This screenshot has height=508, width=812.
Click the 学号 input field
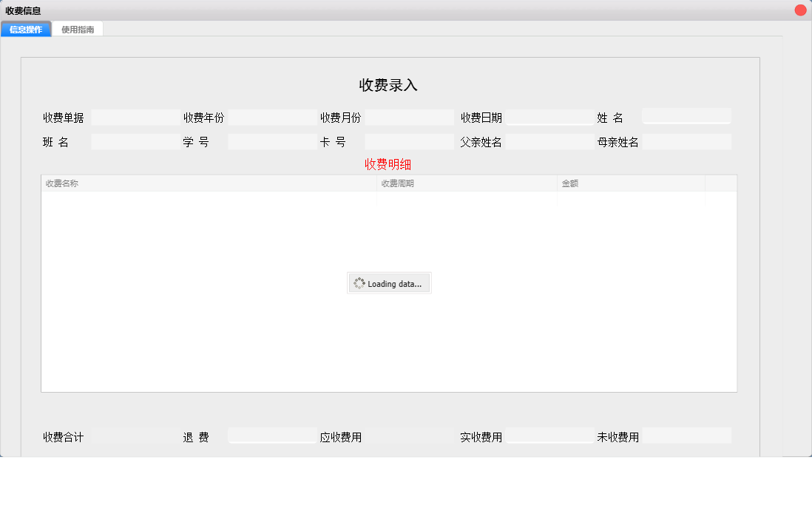(x=272, y=141)
